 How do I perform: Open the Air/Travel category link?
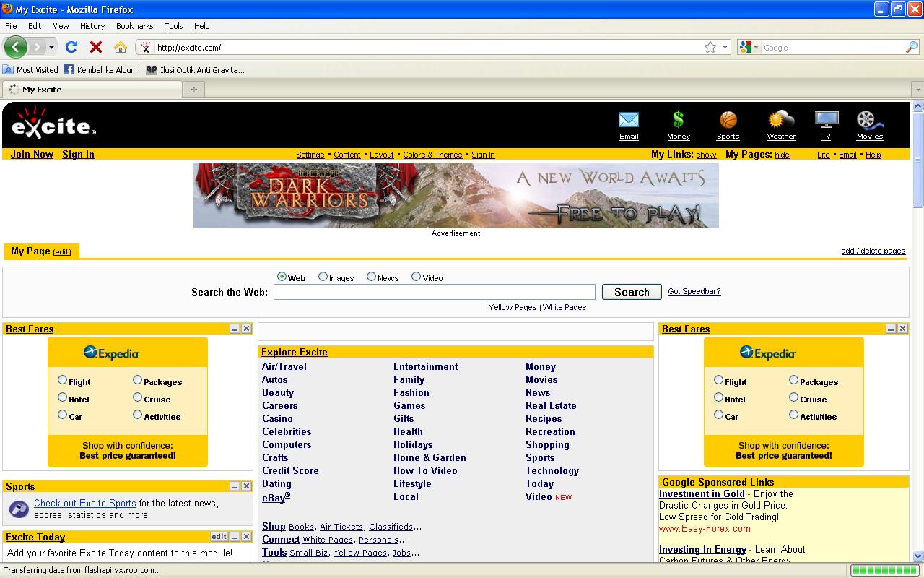284,366
